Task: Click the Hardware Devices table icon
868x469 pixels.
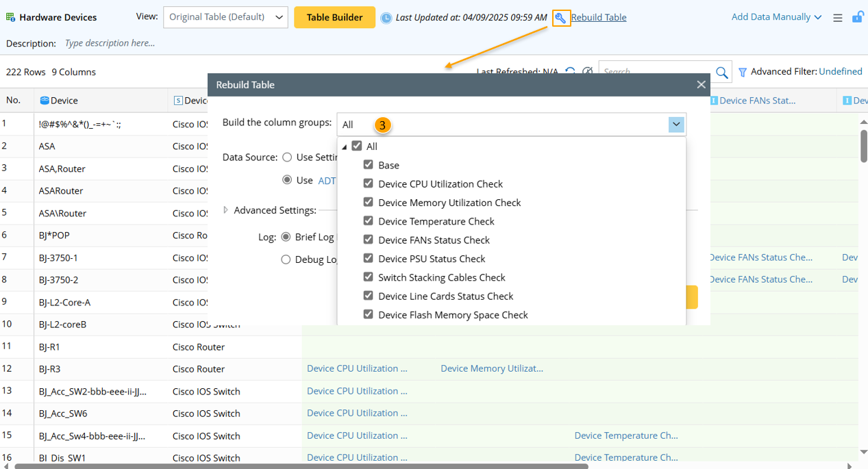Action: tap(10, 17)
